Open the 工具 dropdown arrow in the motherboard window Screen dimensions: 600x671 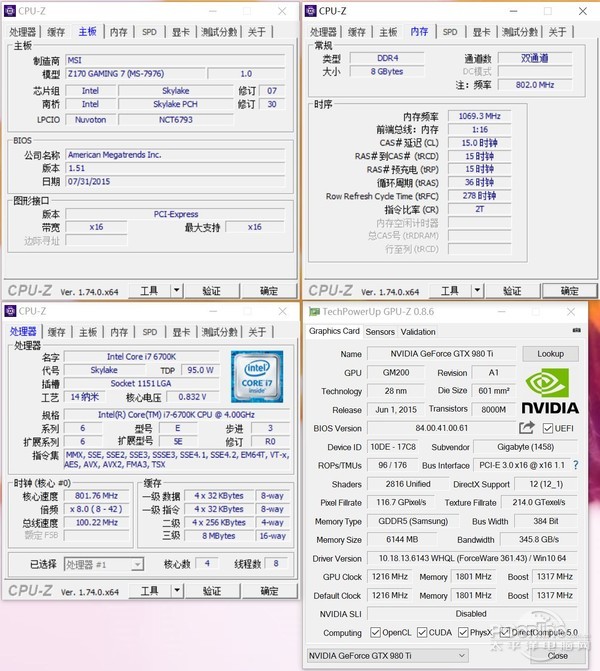177,291
